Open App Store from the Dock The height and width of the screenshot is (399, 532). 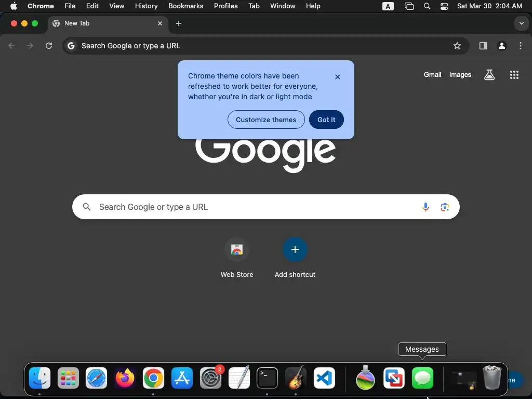[182, 378]
